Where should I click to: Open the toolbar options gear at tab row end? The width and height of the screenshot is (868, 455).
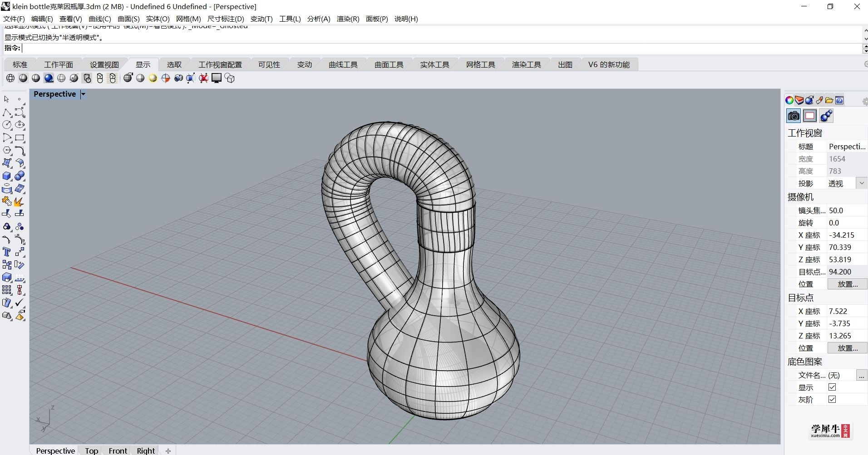point(865,64)
